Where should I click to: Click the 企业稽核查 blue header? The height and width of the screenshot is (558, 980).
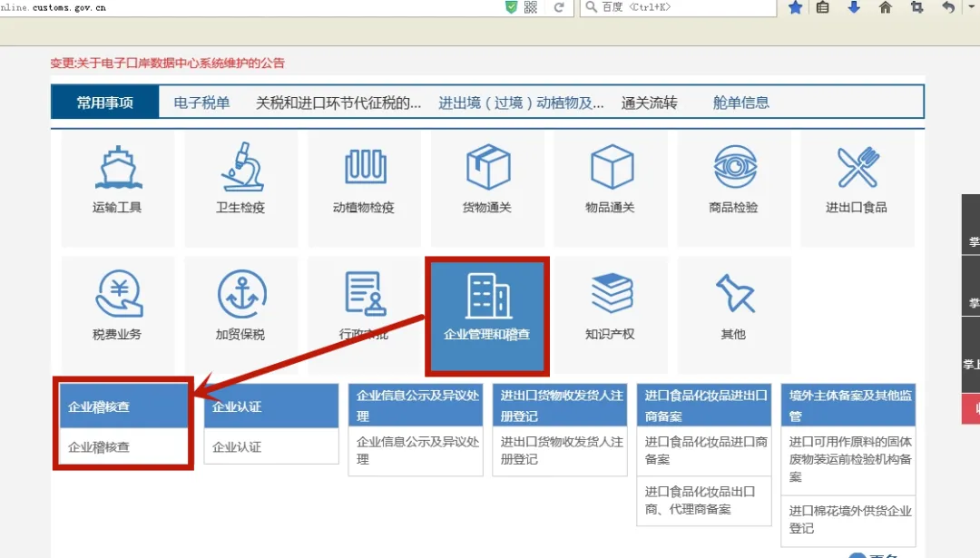[123, 406]
